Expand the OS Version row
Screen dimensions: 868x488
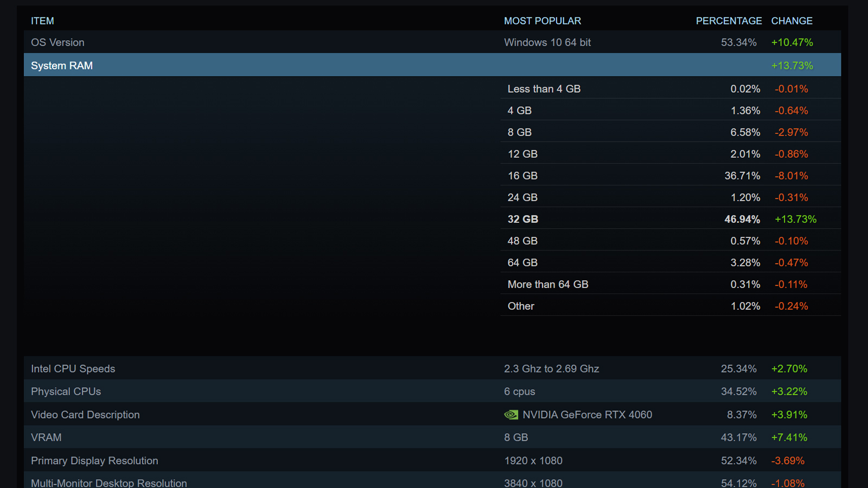point(432,42)
